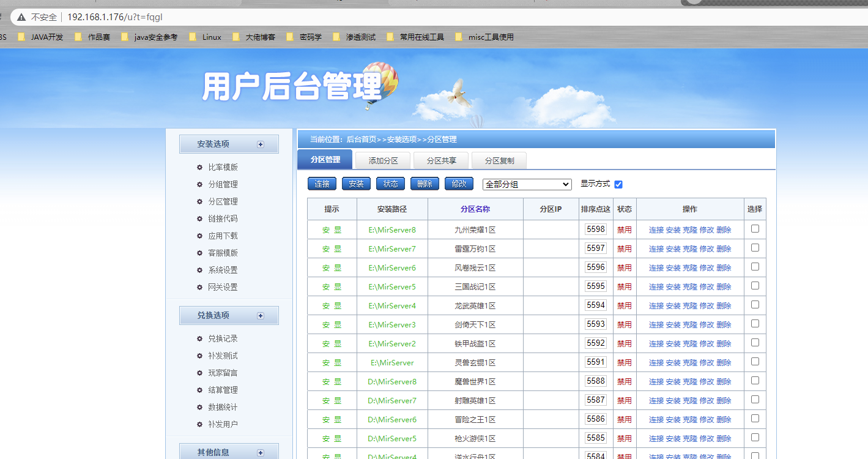868x459 pixels.
Task: Select checkbox for 三国战记1区 row
Action: point(755,285)
